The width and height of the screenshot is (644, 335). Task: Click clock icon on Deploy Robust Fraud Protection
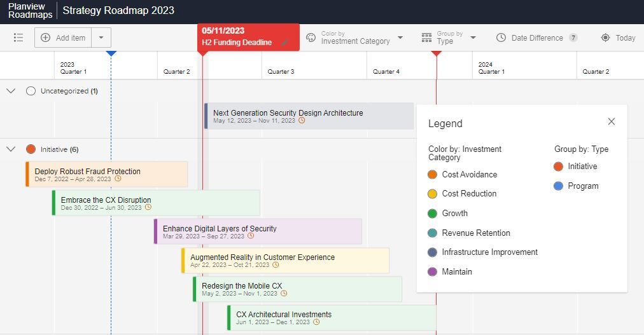(118, 179)
